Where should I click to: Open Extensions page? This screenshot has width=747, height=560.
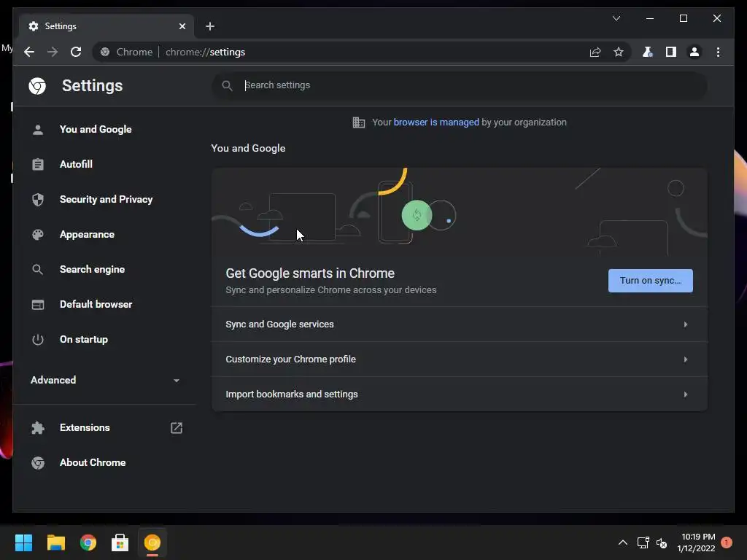85,427
